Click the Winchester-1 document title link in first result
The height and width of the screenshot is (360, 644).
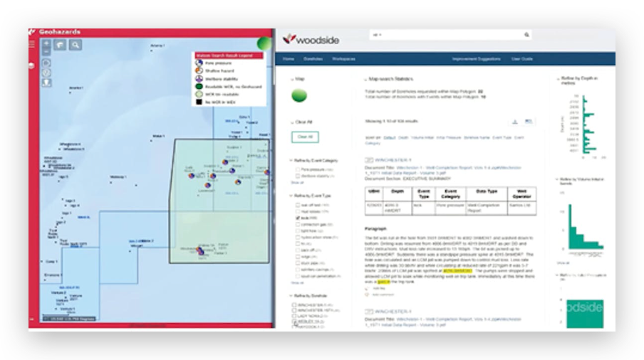pyautogui.click(x=443, y=171)
